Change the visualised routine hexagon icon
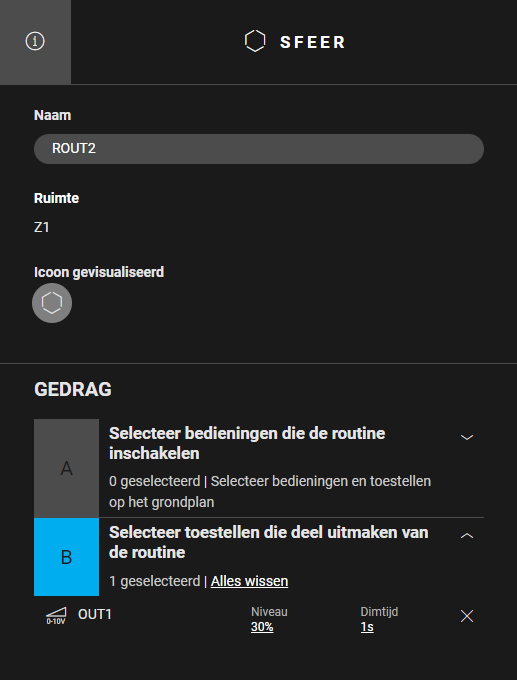Viewport: 517px width, 680px height. [52, 303]
